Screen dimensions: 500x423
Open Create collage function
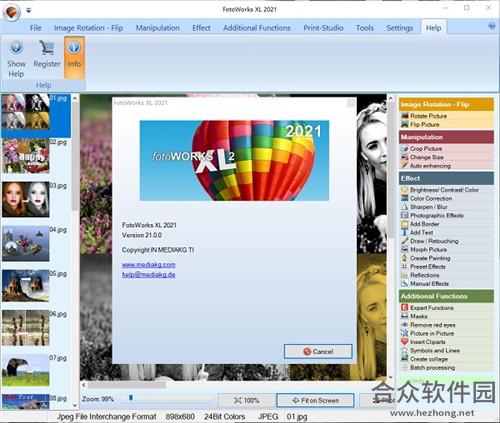429,359
